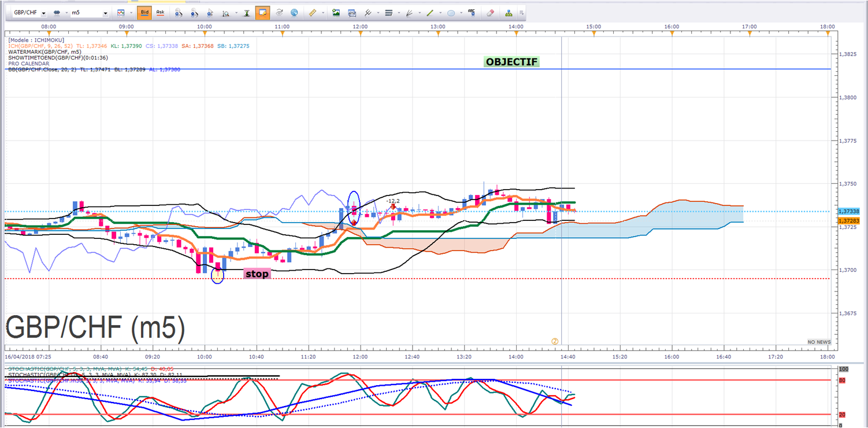Screen dimensions: 868x428
Task: Toggle the Bid price display
Action: [x=144, y=13]
